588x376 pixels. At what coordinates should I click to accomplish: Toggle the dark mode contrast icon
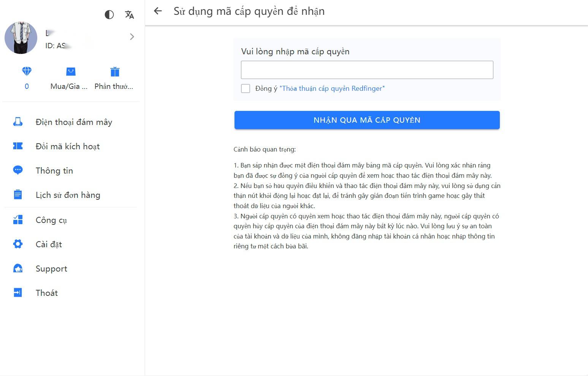[109, 15]
